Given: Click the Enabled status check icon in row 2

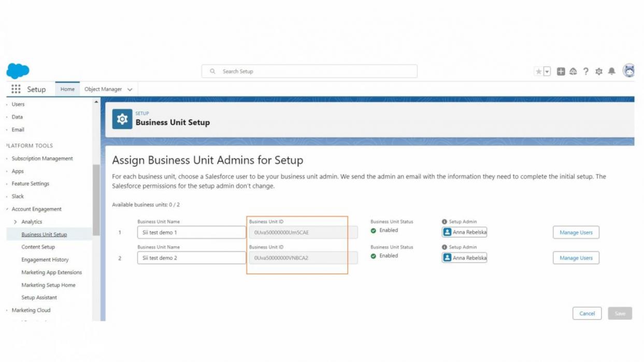Looking at the screenshot, I should point(373,256).
